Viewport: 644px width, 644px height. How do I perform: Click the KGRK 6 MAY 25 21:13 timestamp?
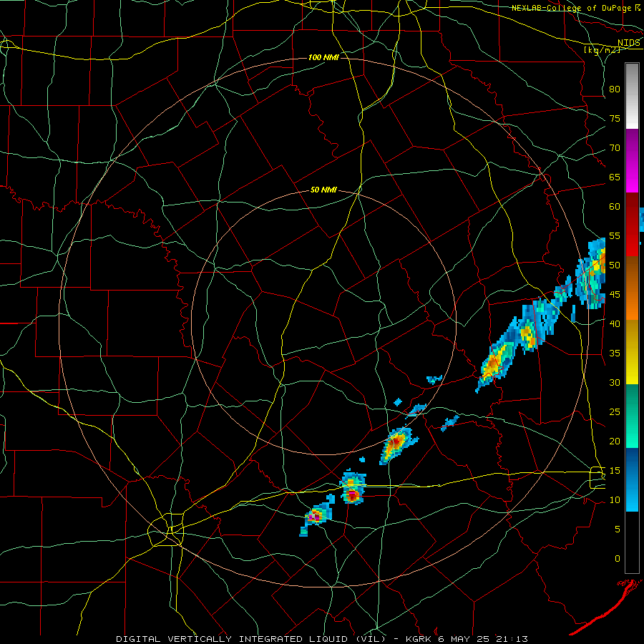click(467, 639)
